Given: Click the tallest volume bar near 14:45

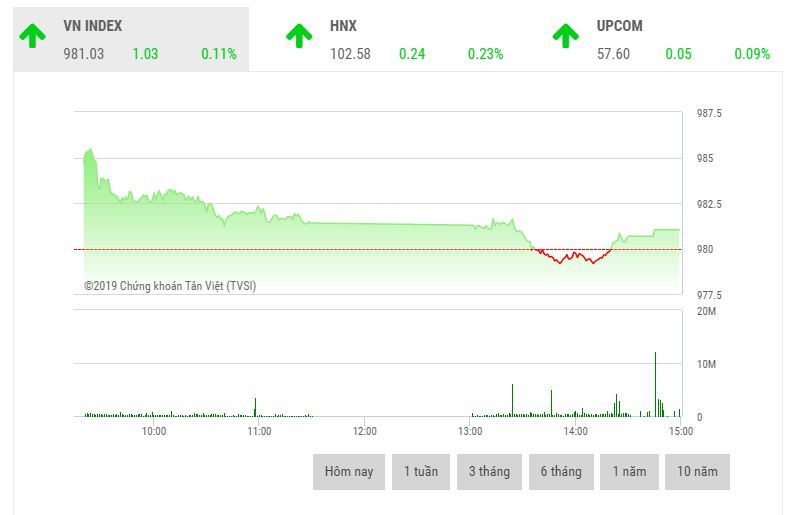Looking at the screenshot, I should (x=655, y=385).
